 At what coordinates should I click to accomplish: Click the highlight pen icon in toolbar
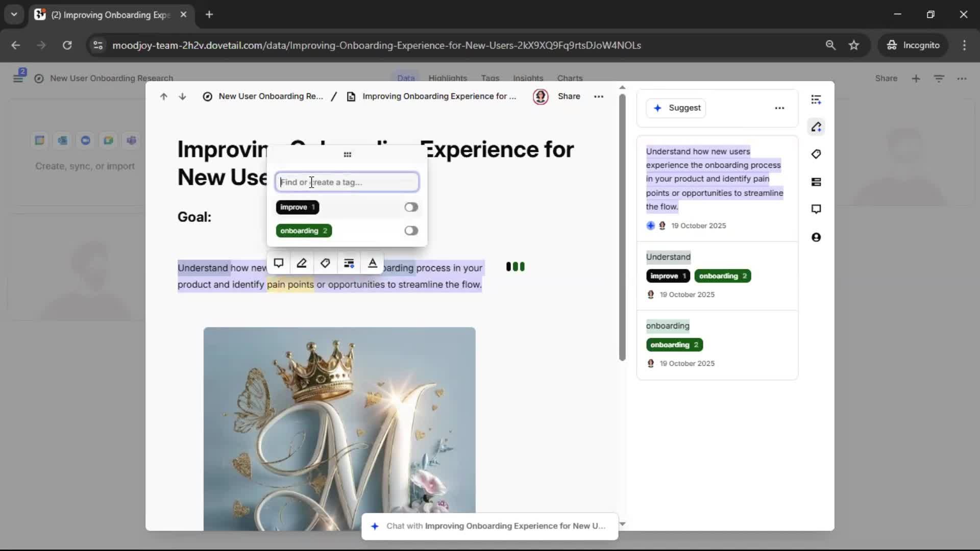302,263
